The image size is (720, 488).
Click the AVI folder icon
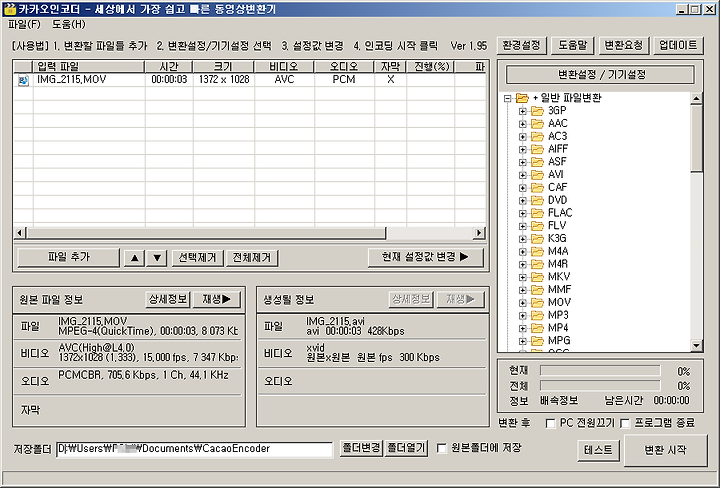coord(537,175)
